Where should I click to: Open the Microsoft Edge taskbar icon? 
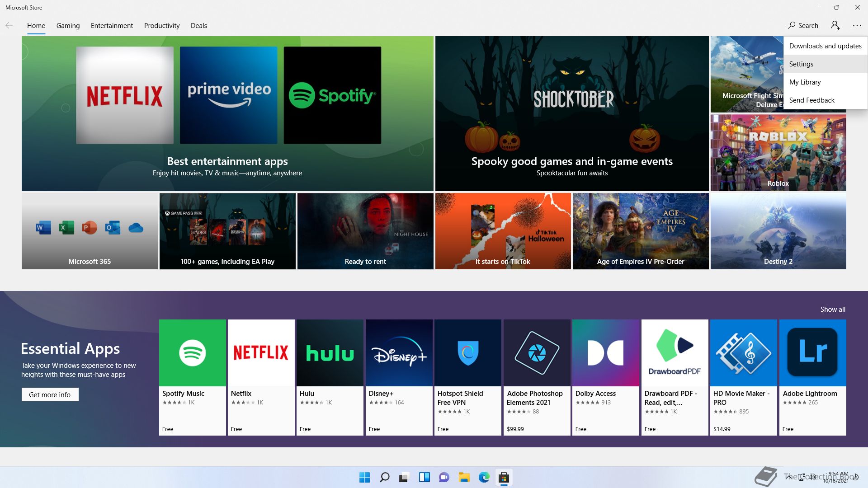(484, 477)
